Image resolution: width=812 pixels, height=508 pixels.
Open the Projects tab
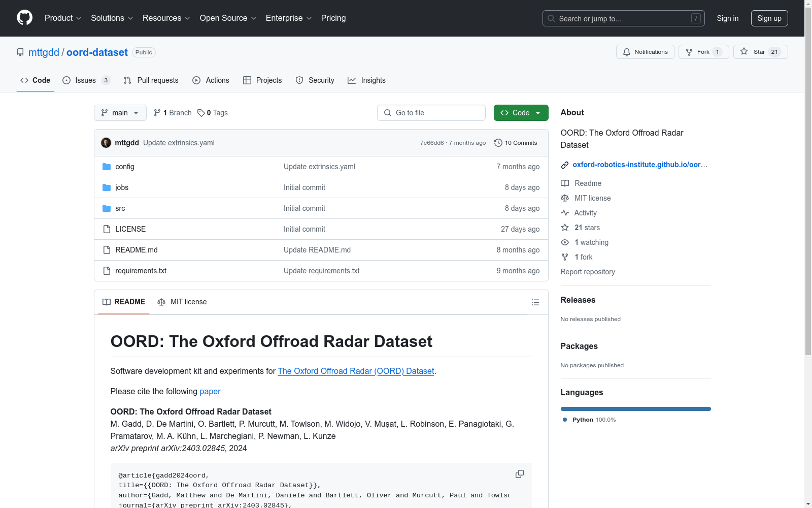pos(262,80)
